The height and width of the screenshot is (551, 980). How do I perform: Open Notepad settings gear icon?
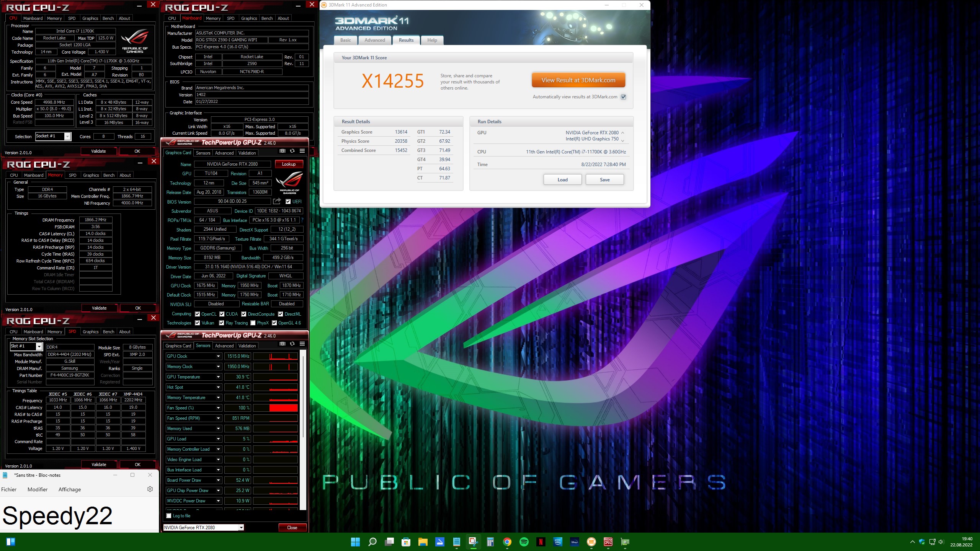click(150, 489)
